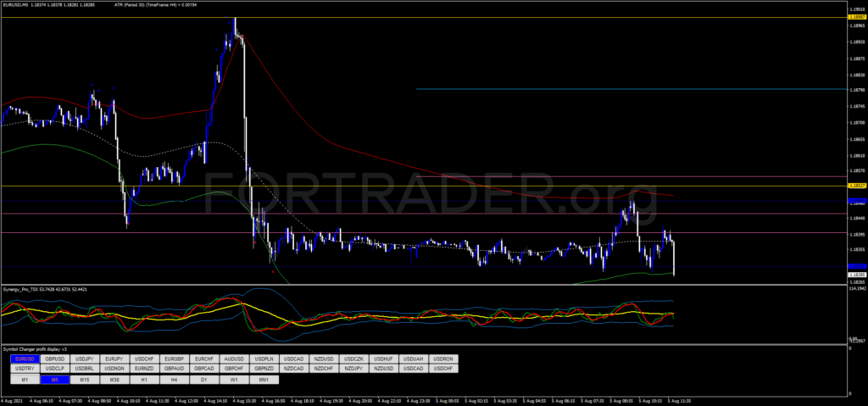
Task: Switch chart to USDJPY symbol
Action: pos(85,359)
